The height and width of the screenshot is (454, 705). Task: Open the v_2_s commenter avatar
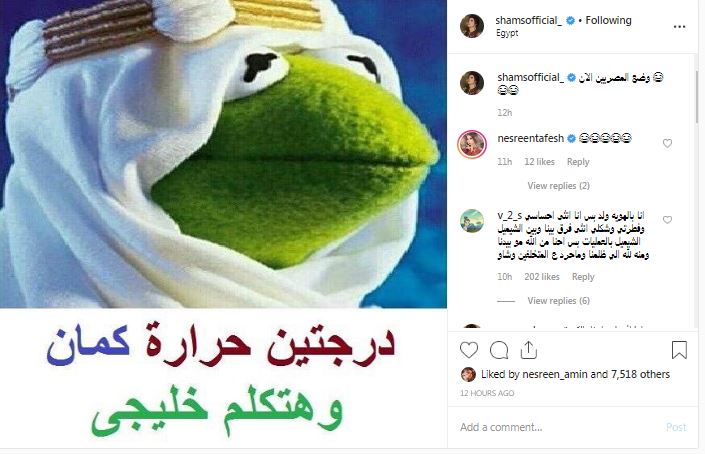tap(472, 221)
